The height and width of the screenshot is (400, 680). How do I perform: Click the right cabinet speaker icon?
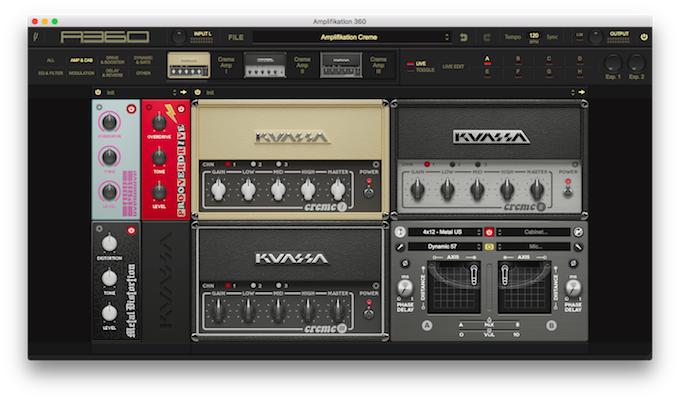[578, 232]
